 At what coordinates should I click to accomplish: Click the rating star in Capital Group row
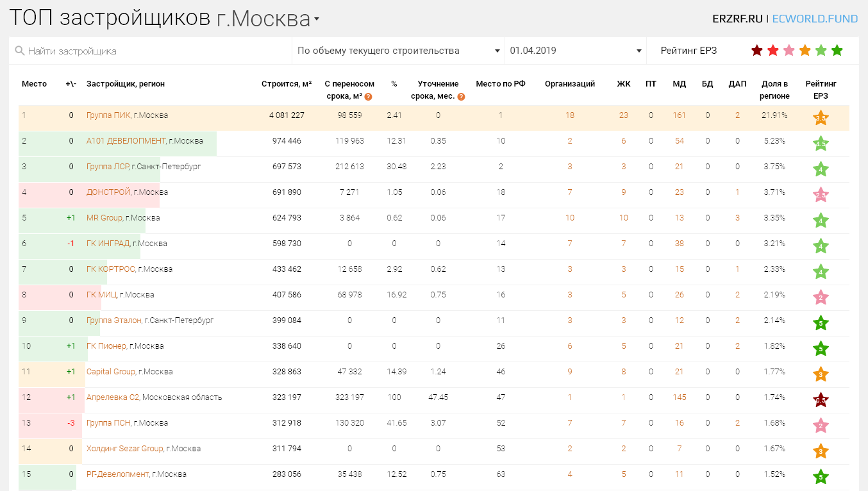click(x=821, y=374)
